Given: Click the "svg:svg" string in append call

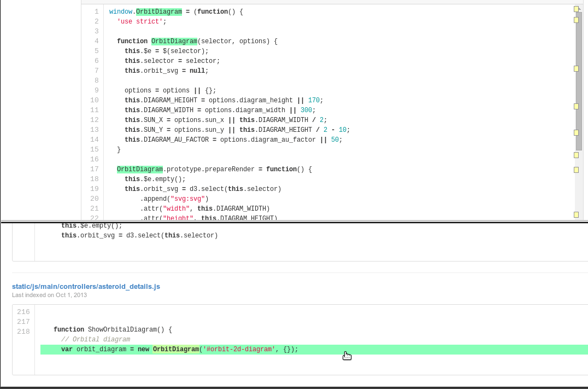Looking at the screenshot, I should point(187,199).
